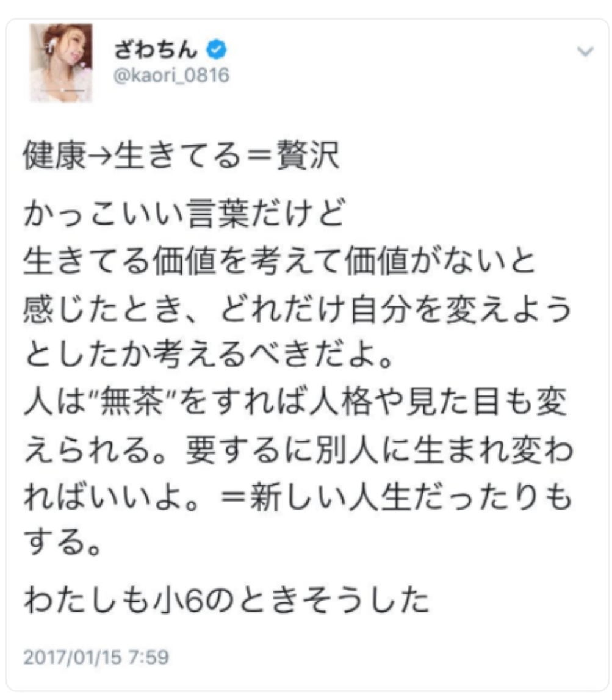Open ざわちん profile picture

61,62
